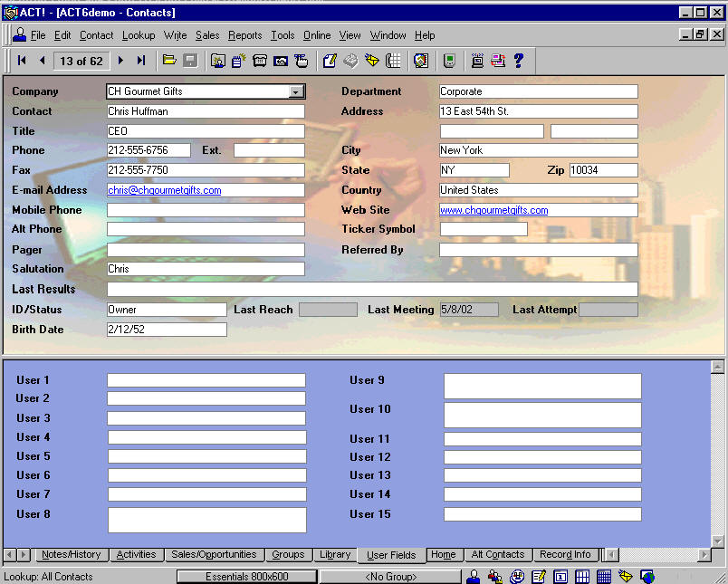Switch to the Notes/History tab
This screenshot has height=584, width=728.
71,554
